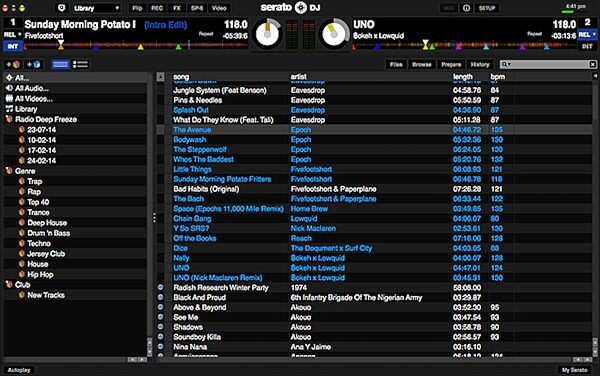The image size is (600, 376).
Task: Open the FX panel
Action: pos(177,8)
